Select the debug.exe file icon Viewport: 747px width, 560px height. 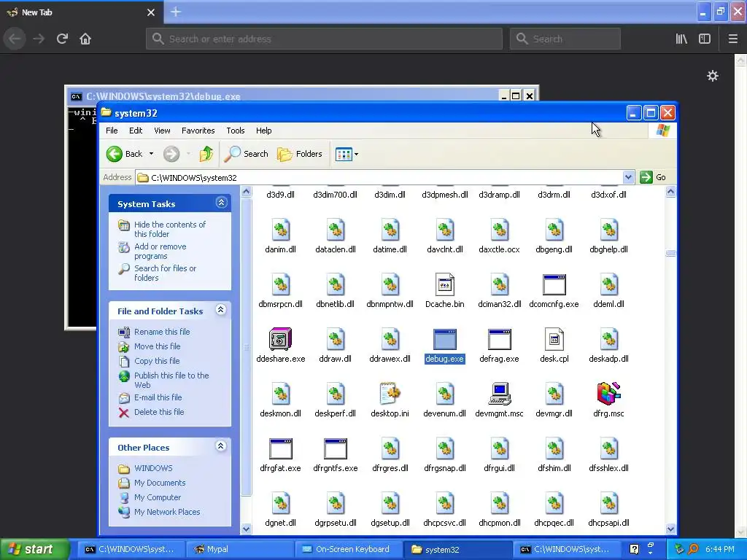click(x=444, y=339)
